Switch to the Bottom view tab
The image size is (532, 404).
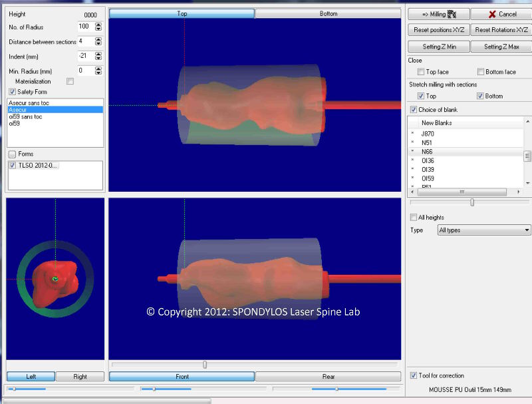click(328, 13)
